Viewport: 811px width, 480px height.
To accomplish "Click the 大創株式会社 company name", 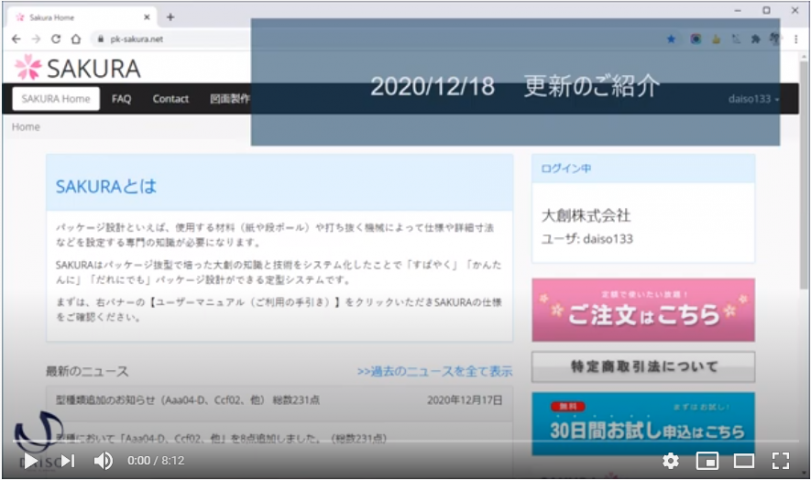I will [586, 216].
